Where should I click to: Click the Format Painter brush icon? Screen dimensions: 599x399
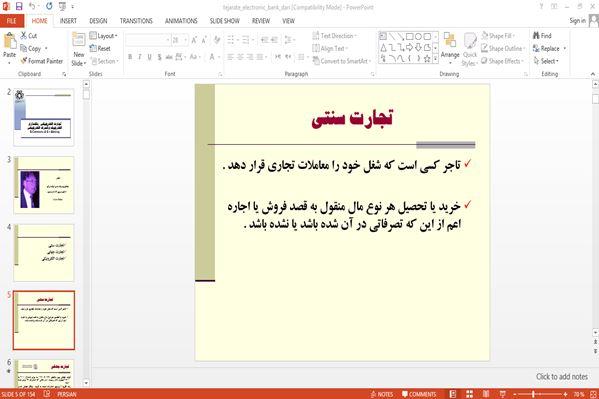[x=24, y=61]
